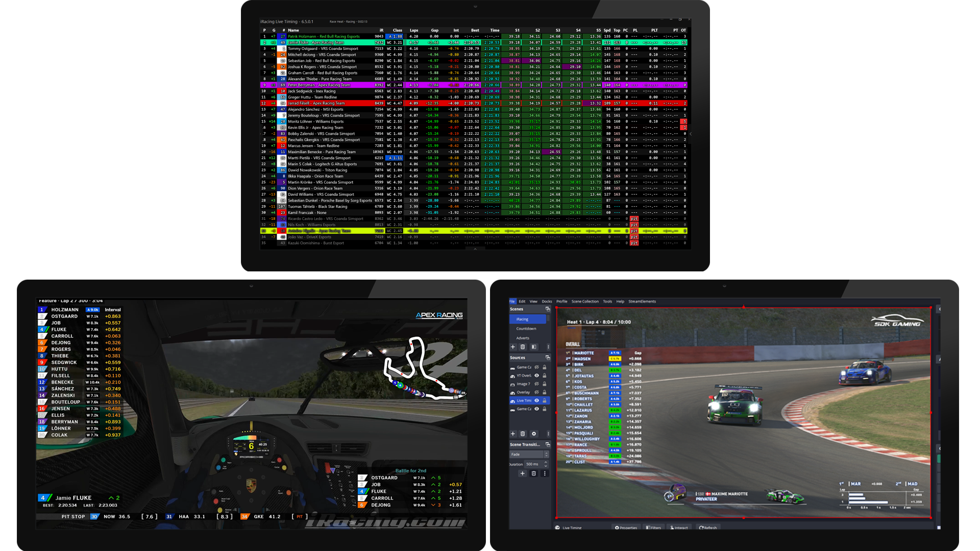Open the Scene Collection menu
The height and width of the screenshot is (551, 980).
tap(585, 302)
